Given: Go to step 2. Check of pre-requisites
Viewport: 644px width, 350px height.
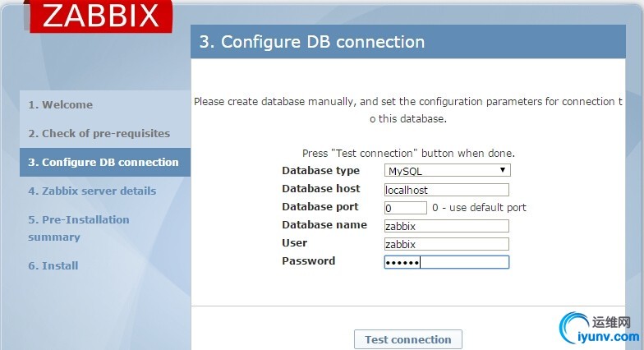Looking at the screenshot, I should (99, 133).
